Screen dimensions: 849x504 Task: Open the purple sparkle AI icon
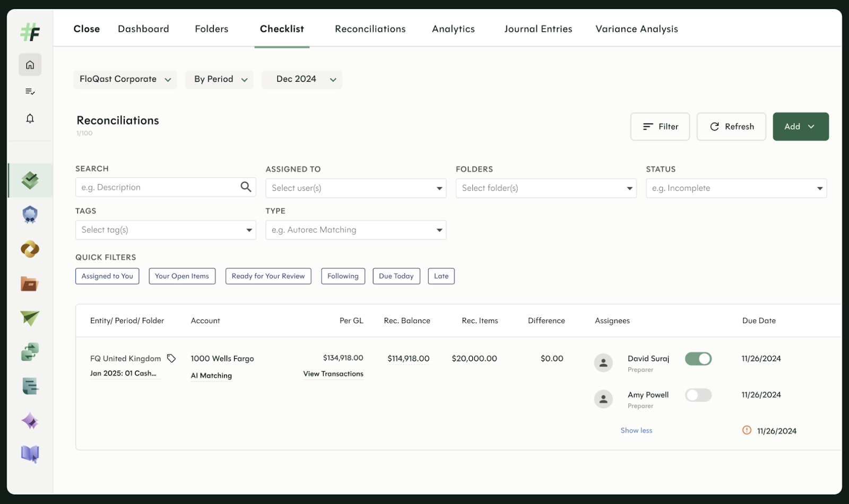click(30, 421)
